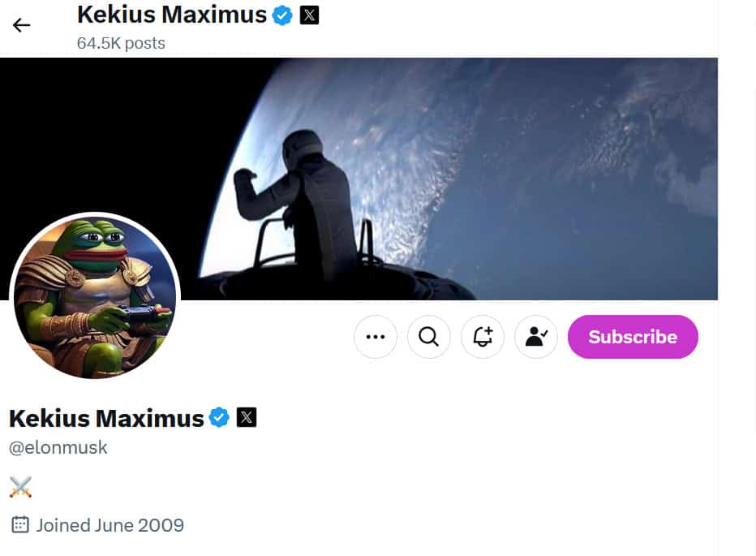Open the three-dot more options menu
Image resolution: width=756 pixels, height=556 pixels.
click(x=375, y=337)
